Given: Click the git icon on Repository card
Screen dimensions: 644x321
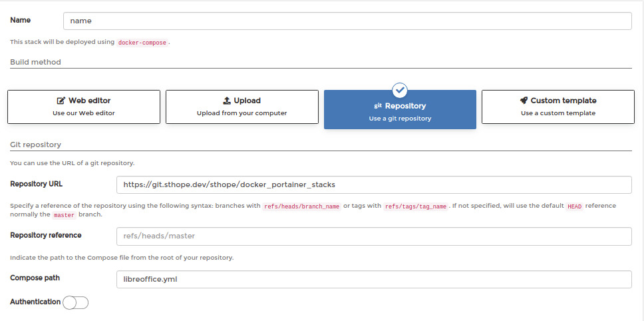Looking at the screenshot, I should pos(378,106).
